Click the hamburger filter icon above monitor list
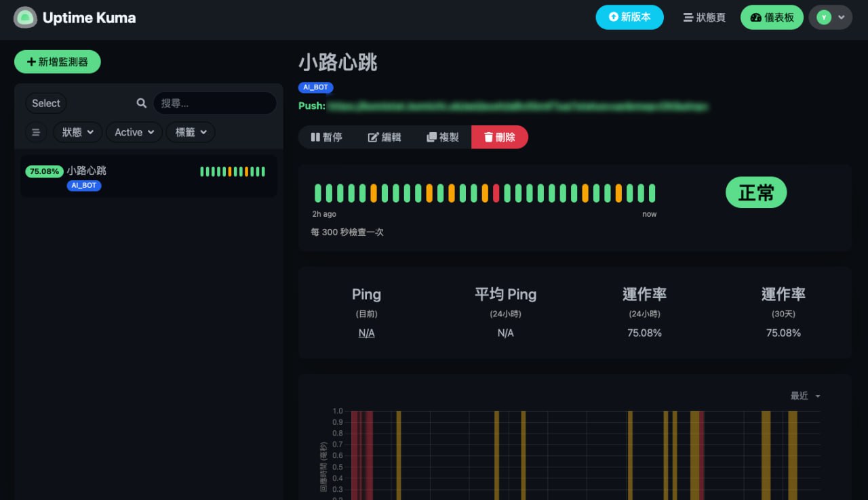The image size is (868, 500). coord(36,132)
